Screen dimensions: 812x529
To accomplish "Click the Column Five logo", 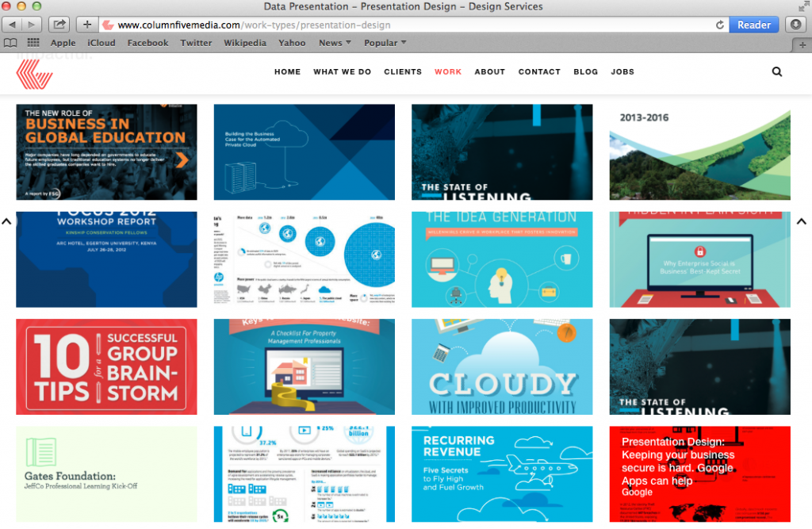I will (x=34, y=74).
